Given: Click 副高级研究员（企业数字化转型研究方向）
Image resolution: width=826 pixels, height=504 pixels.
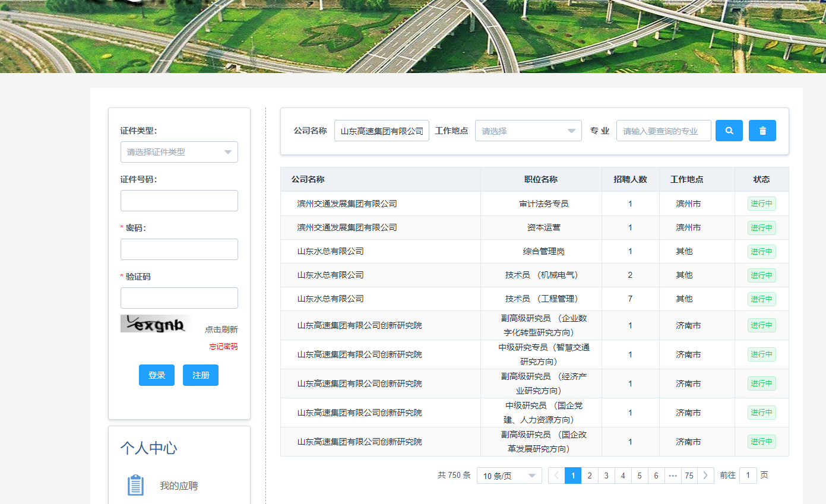Looking at the screenshot, I should [542, 325].
